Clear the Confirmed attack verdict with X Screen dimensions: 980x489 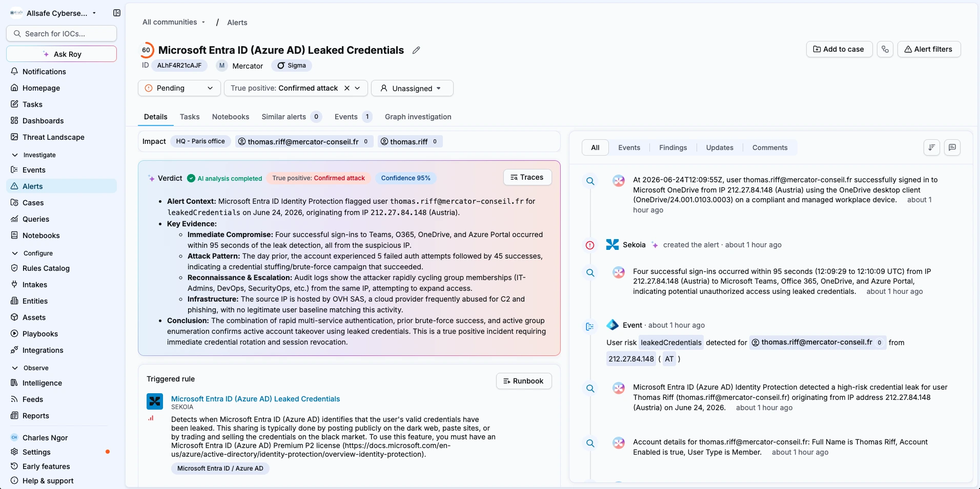(347, 88)
